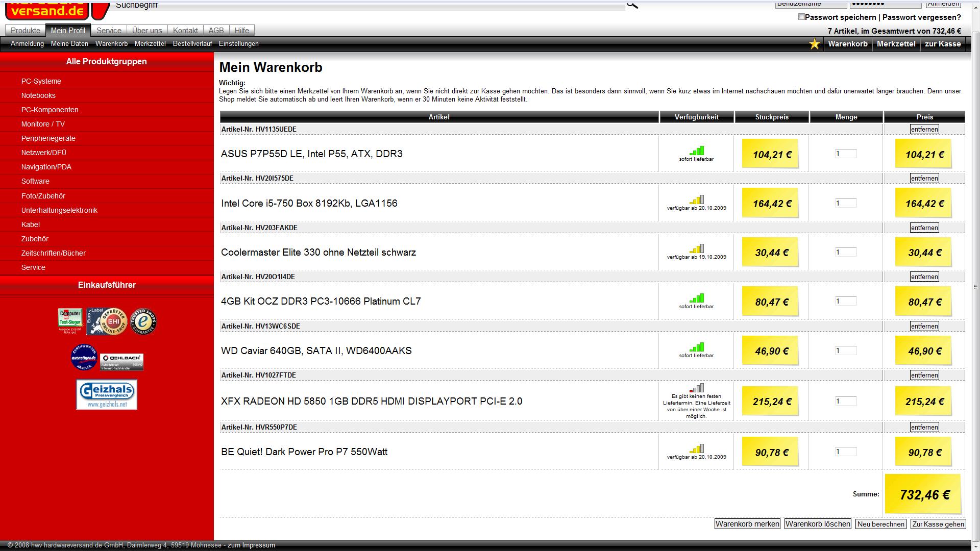Click the page vertical scrollbar
The image size is (980, 551).
tap(975, 286)
